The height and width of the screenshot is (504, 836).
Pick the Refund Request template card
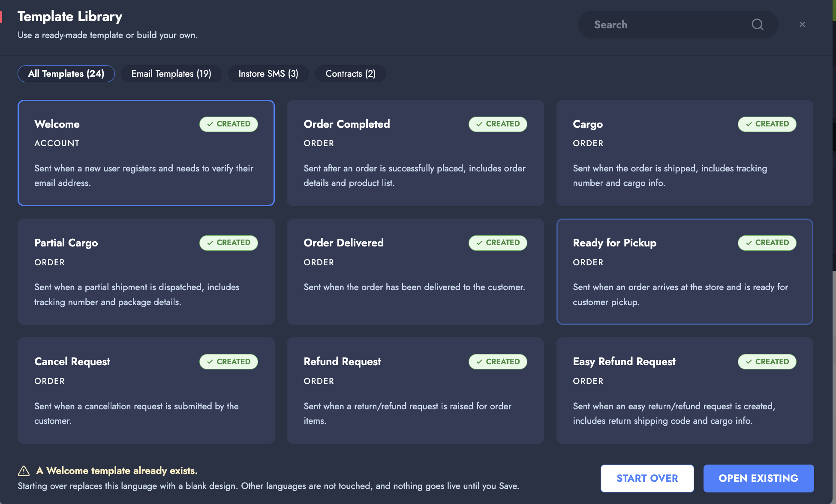point(415,390)
